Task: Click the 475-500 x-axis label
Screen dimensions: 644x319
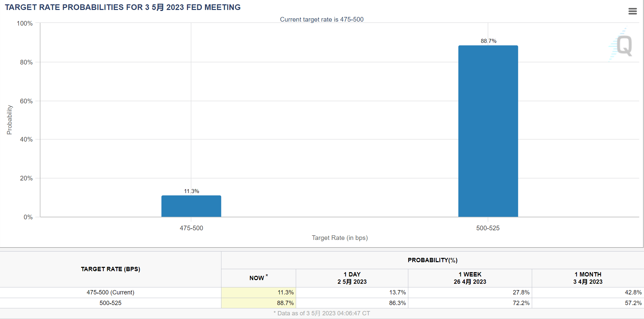Action: coord(191,228)
